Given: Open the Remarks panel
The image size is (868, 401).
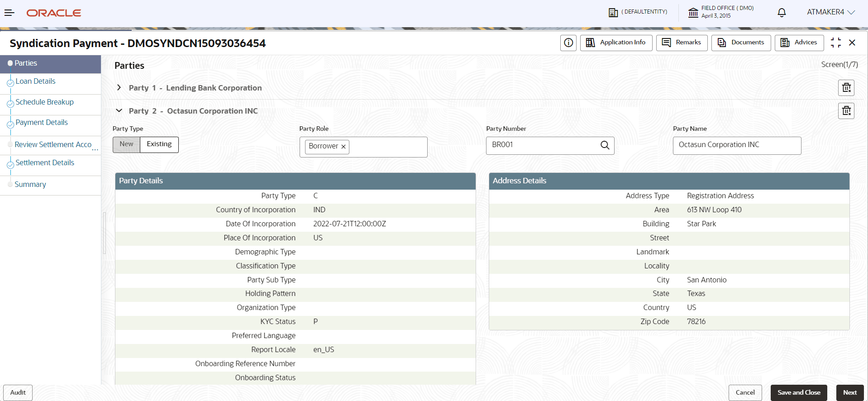Looking at the screenshot, I should click(682, 43).
